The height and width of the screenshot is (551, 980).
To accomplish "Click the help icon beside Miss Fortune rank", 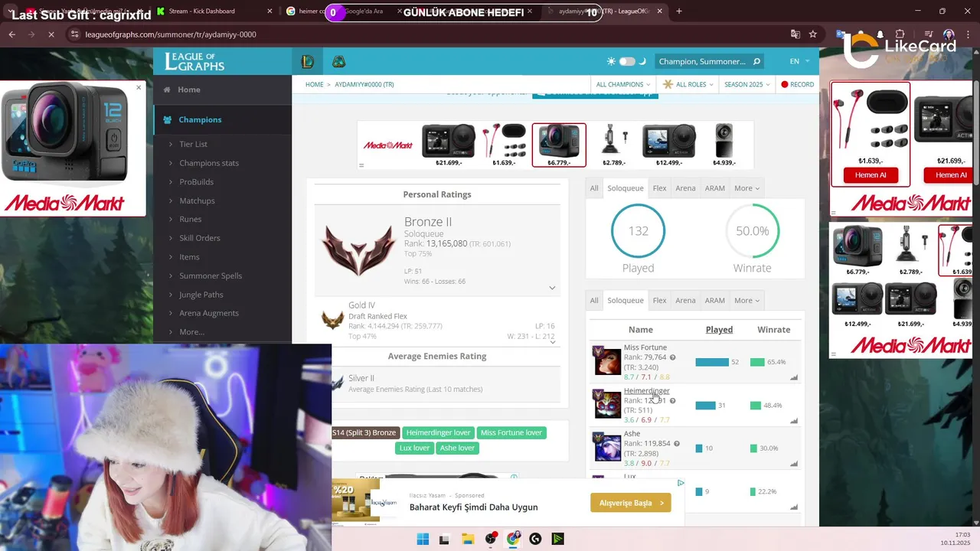I will click(x=672, y=357).
